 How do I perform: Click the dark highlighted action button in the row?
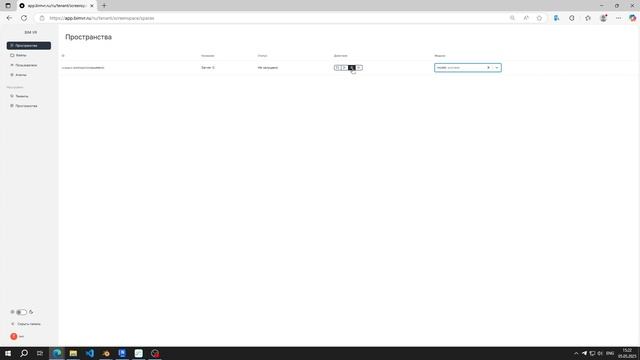coord(352,68)
